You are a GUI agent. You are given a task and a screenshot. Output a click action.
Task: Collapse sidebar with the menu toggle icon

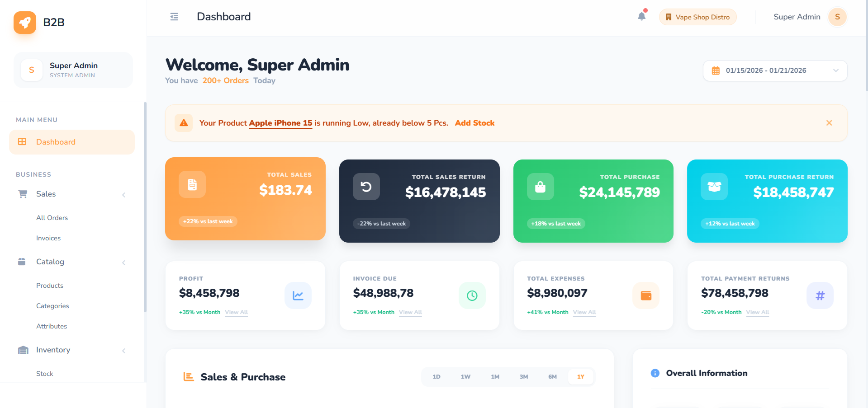[x=174, y=17]
